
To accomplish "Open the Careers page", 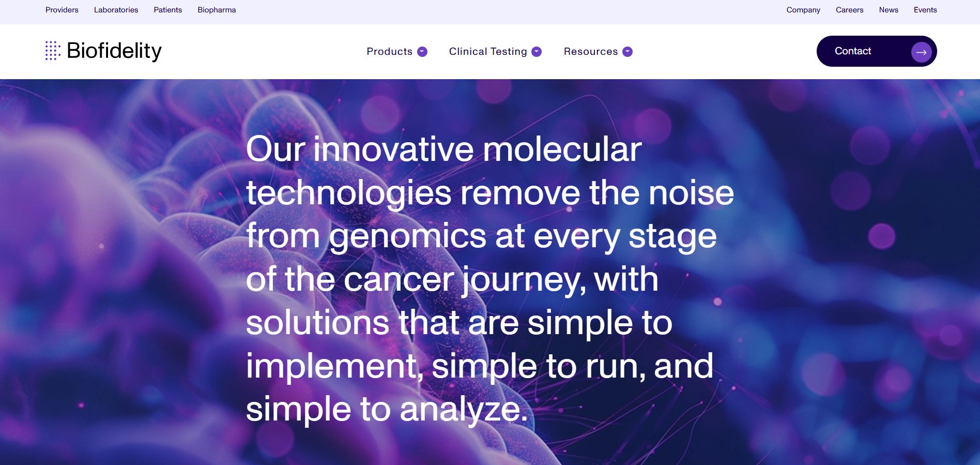I will pos(849,10).
